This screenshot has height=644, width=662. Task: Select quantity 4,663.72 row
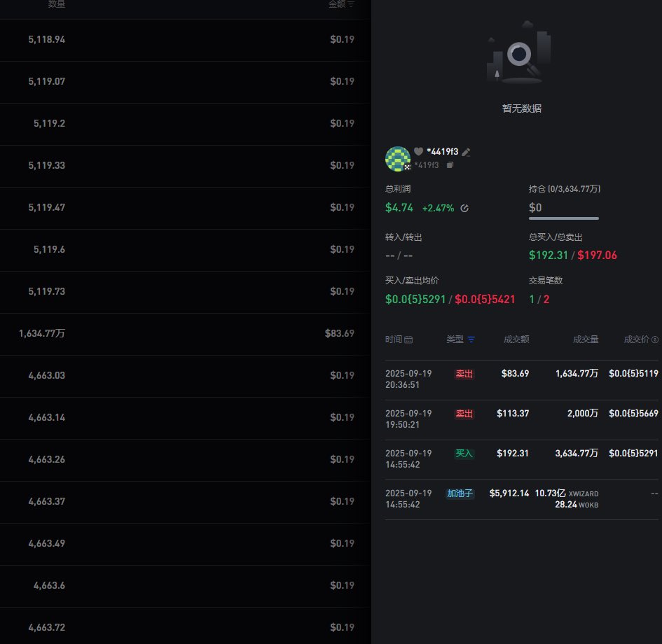(x=47, y=628)
